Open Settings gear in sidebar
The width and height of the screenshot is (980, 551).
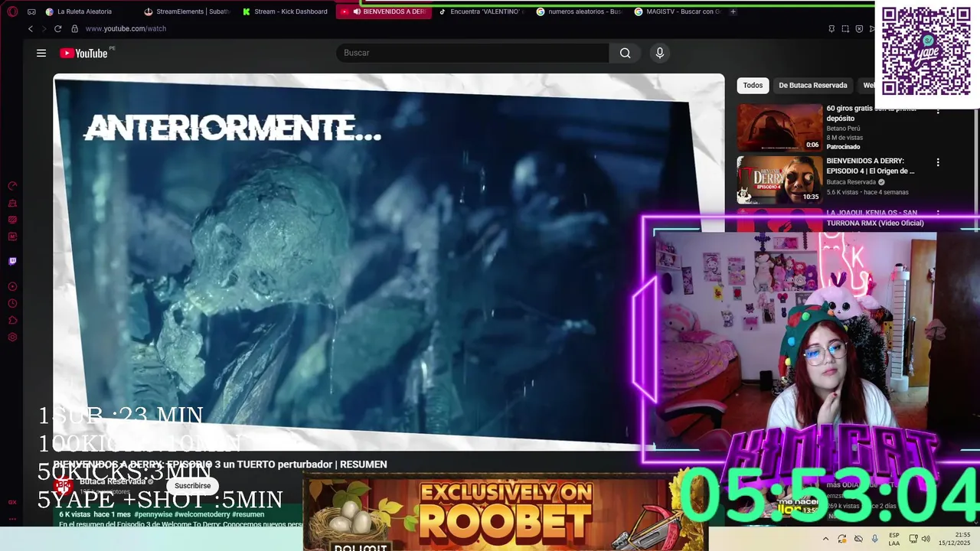[x=12, y=337]
